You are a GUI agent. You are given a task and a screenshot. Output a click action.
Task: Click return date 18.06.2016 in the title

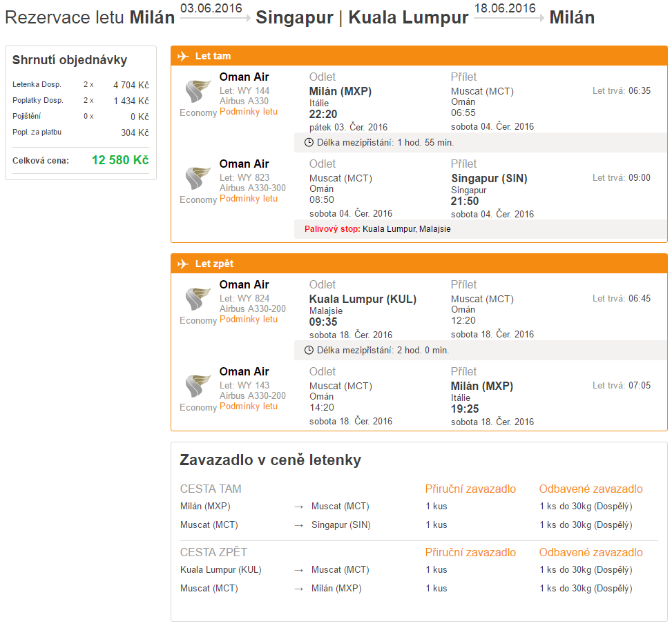pyautogui.click(x=505, y=8)
